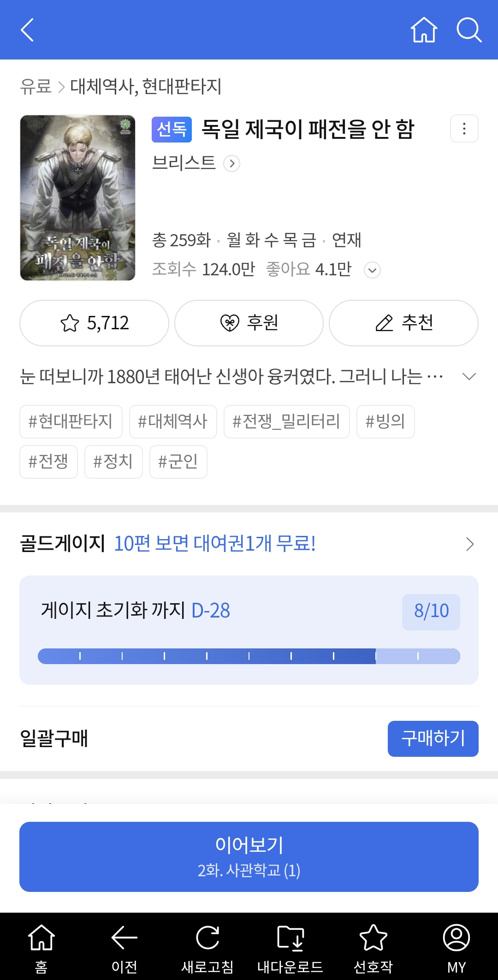Tap the back arrow in the header
This screenshot has width=498, height=980.
(28, 30)
